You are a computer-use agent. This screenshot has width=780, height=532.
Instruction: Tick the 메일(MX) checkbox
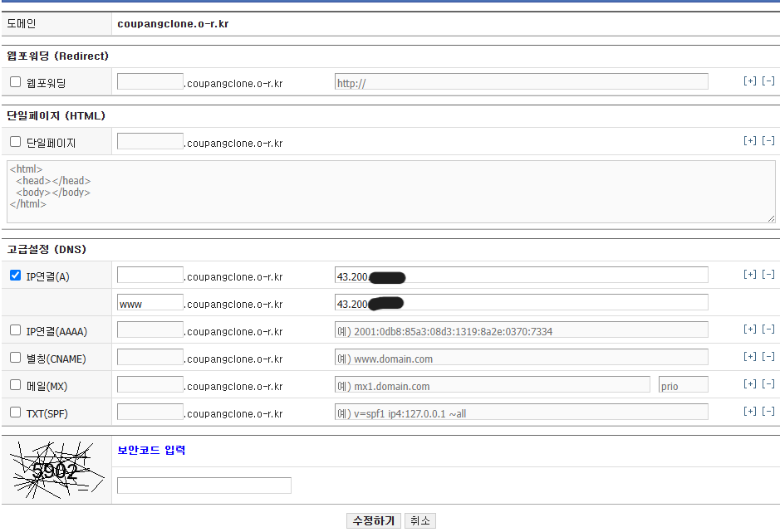16,385
